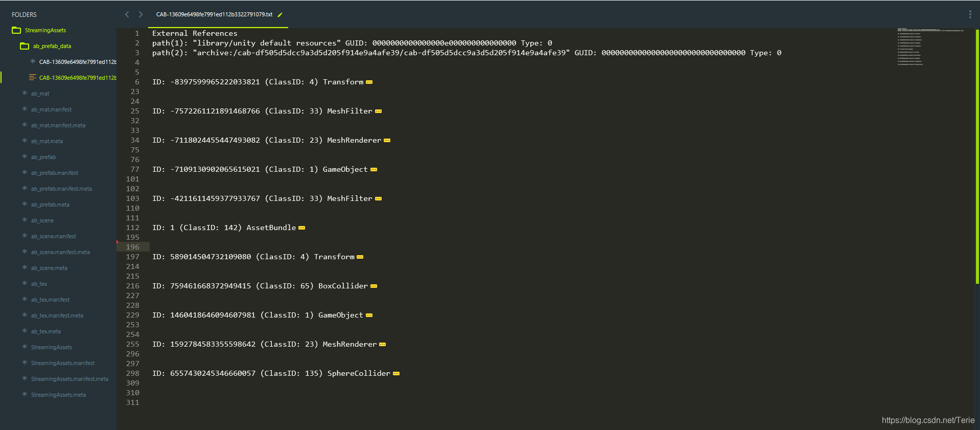Open ab_tex file in sidebar
The image size is (980, 430).
point(39,284)
